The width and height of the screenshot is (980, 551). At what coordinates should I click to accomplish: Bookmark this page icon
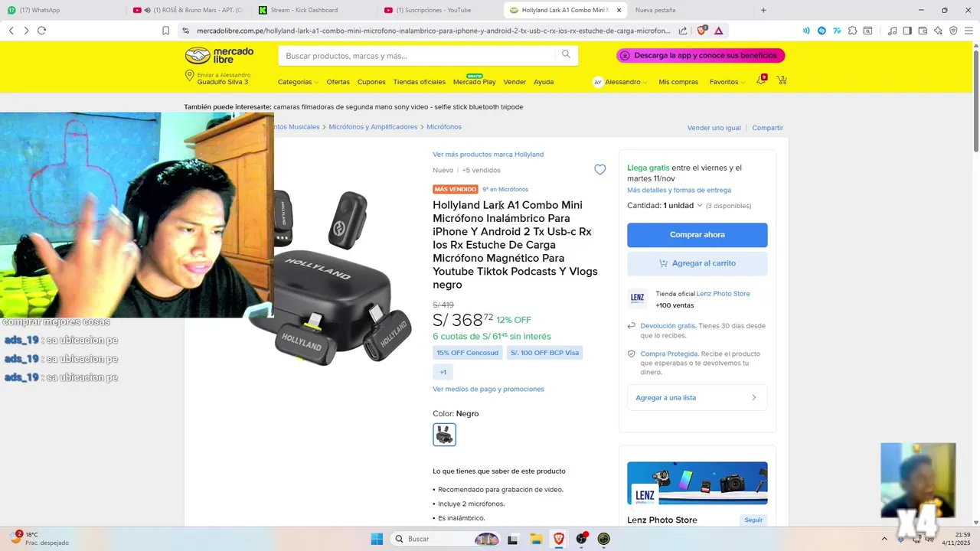click(165, 31)
